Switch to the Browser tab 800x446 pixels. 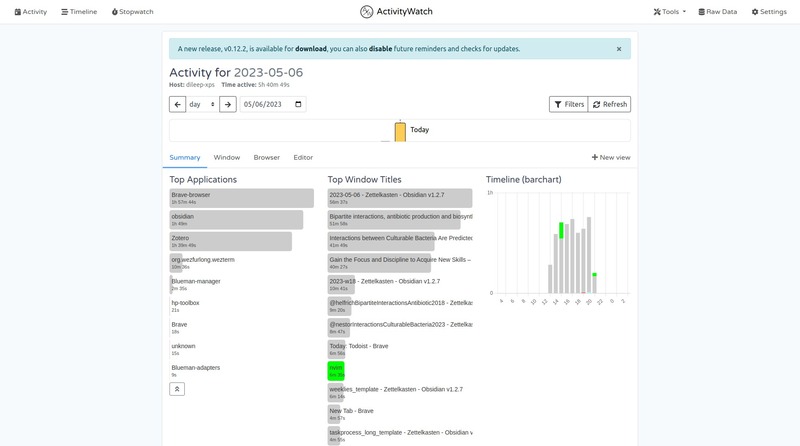click(x=266, y=158)
